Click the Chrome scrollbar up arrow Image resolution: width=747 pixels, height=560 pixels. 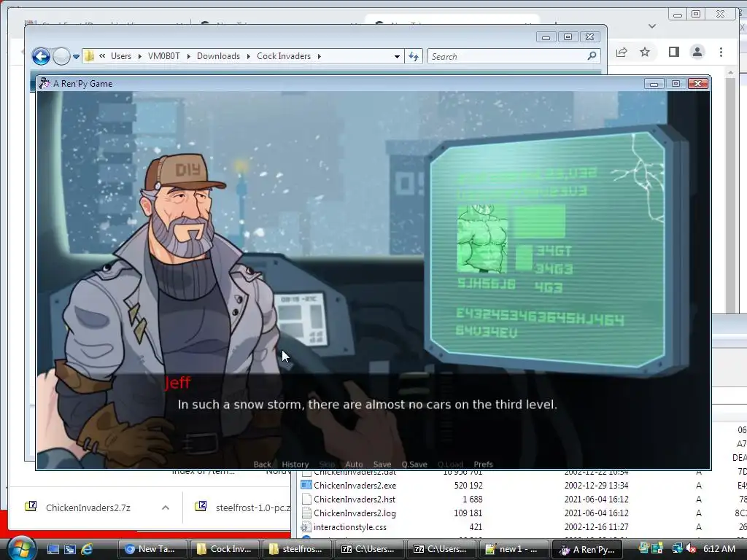point(731,73)
